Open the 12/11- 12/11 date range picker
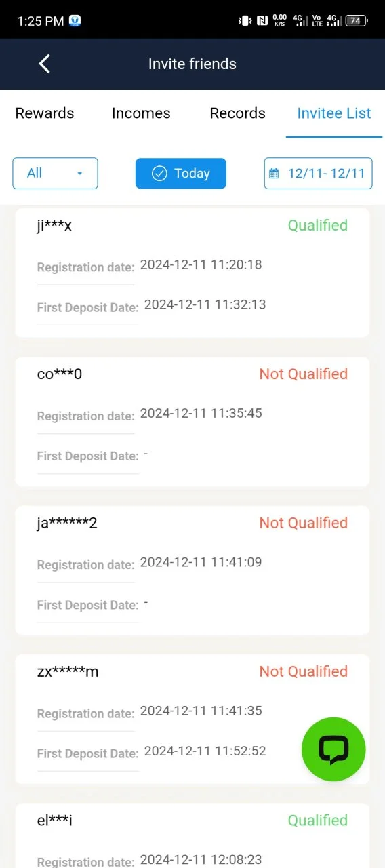This screenshot has width=385, height=868. click(318, 174)
